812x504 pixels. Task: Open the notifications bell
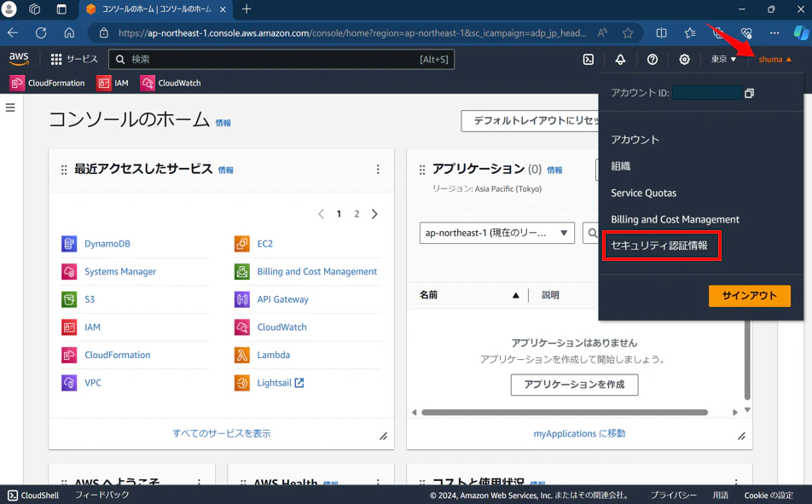point(620,60)
